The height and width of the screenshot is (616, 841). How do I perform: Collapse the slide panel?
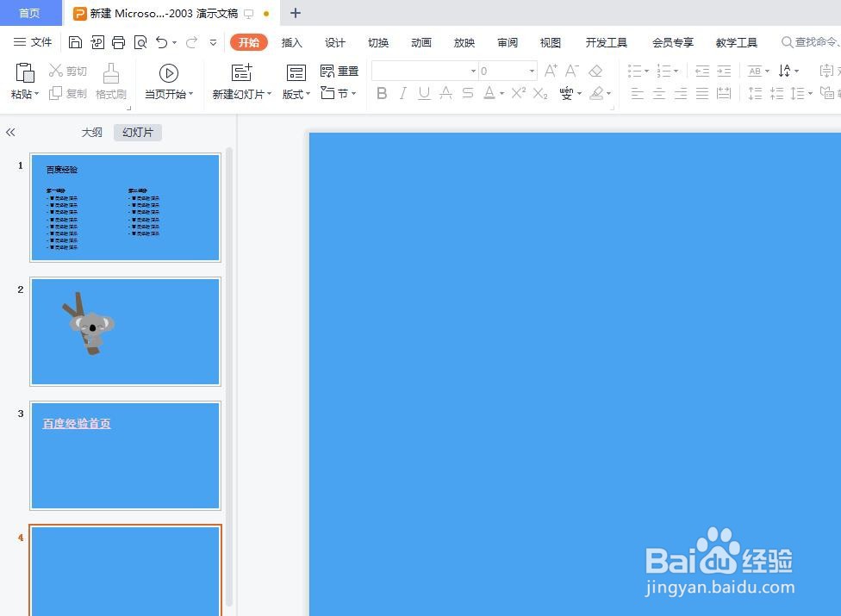pos(10,132)
